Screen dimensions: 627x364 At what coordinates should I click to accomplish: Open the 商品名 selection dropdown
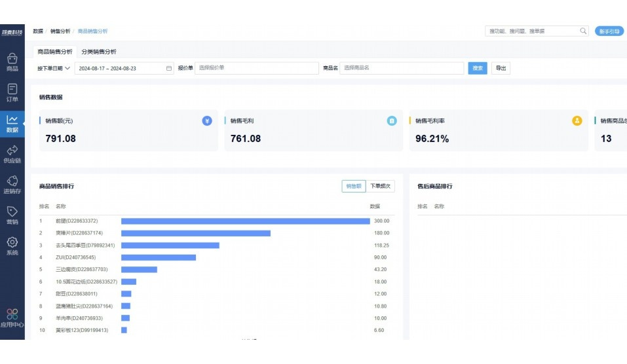(x=401, y=68)
